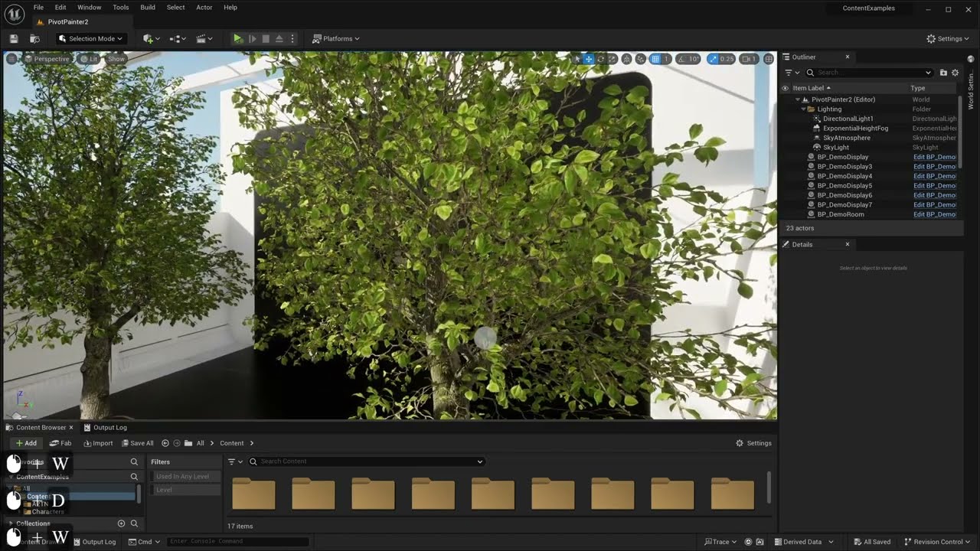This screenshot has width=980, height=551.
Task: Select the SkyAtmosphere actor
Action: pos(847,138)
